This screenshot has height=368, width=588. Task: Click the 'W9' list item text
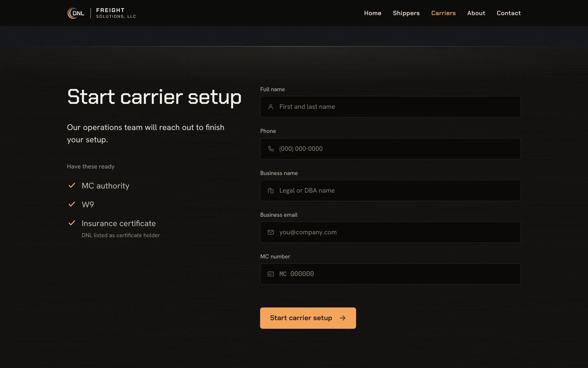point(88,204)
